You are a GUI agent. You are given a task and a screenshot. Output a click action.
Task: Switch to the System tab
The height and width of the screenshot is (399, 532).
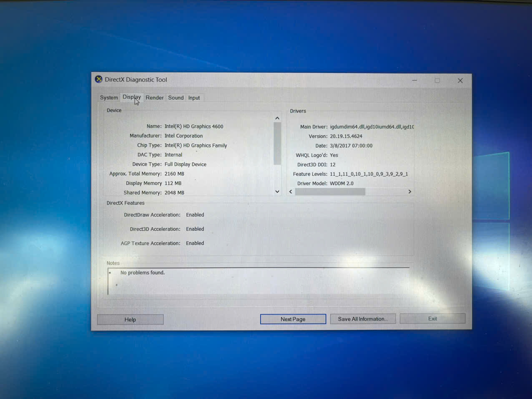pos(109,98)
